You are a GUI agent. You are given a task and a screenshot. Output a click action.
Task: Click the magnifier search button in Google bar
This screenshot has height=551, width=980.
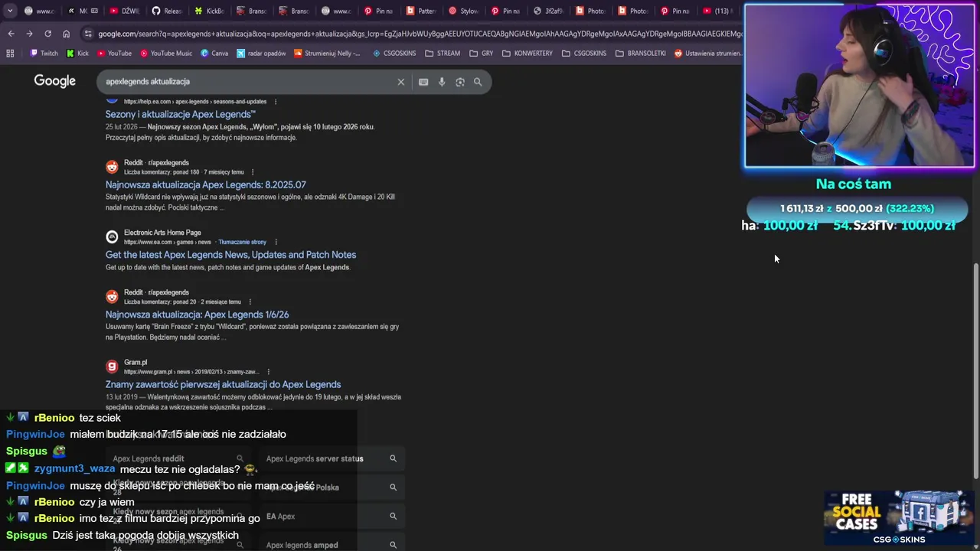pyautogui.click(x=478, y=82)
